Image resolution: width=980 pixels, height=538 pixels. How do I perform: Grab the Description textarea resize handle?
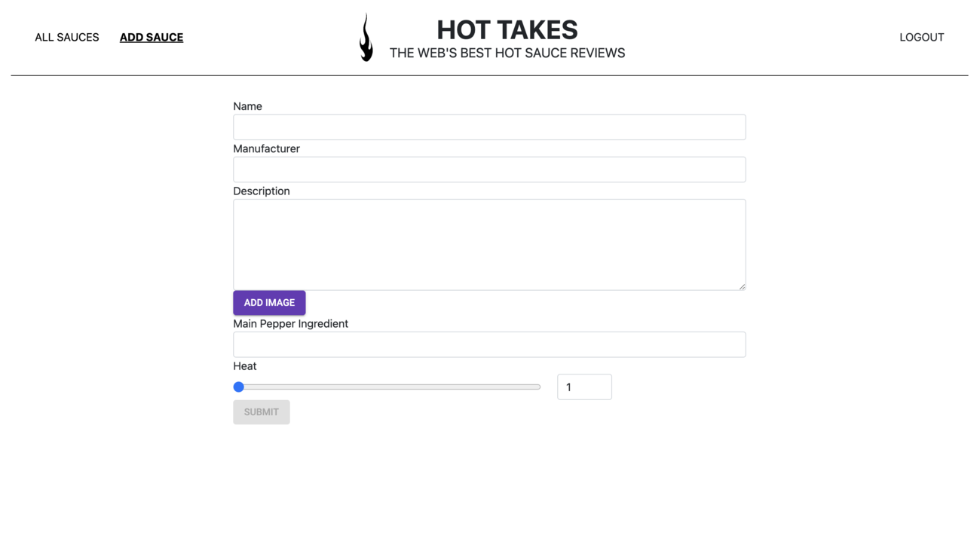point(742,286)
